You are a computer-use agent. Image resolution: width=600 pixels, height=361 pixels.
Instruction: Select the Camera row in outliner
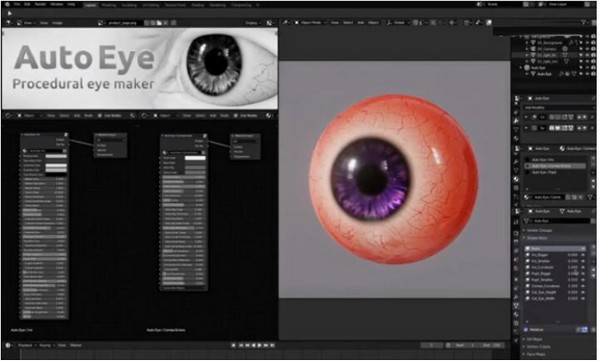tap(553, 49)
